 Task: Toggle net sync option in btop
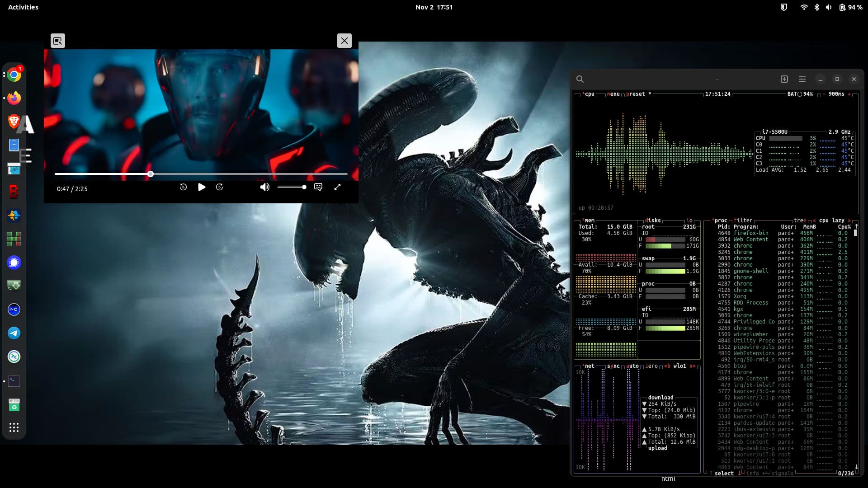[x=613, y=366]
